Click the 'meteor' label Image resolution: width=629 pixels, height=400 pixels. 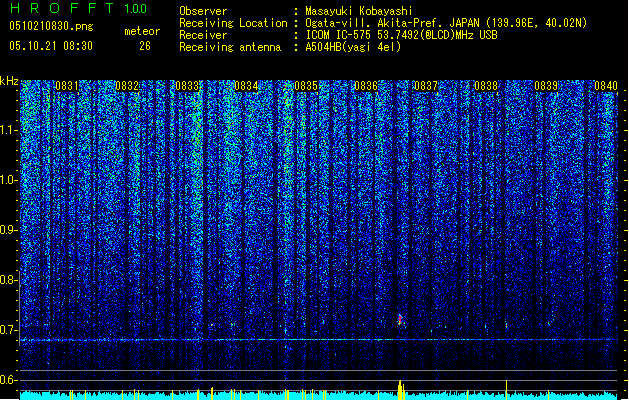142,31
